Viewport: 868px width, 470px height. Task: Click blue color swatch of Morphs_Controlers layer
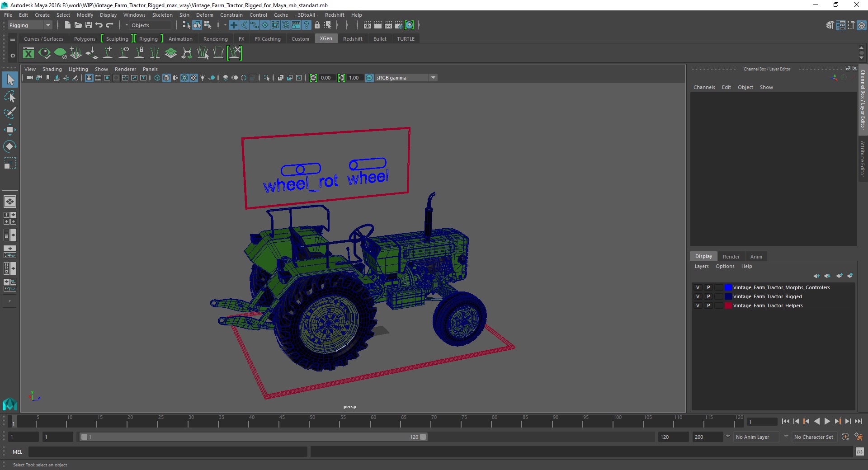[728, 287]
